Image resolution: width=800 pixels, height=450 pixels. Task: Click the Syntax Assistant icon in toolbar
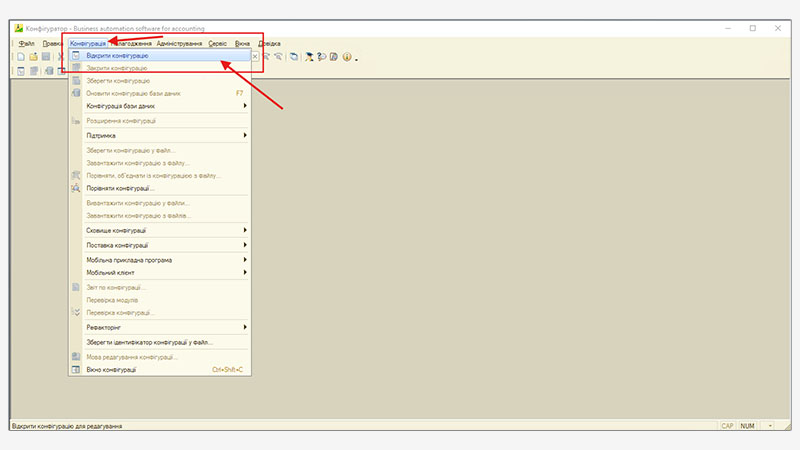point(322,57)
